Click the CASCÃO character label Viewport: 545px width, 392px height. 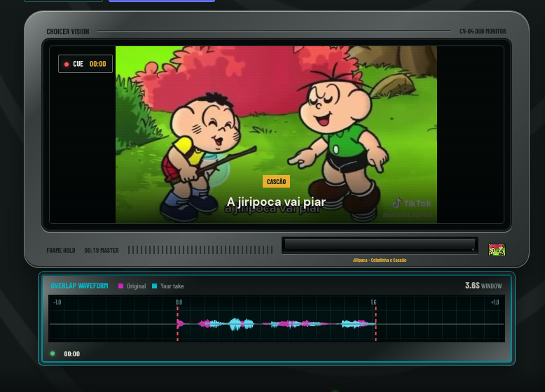(276, 181)
